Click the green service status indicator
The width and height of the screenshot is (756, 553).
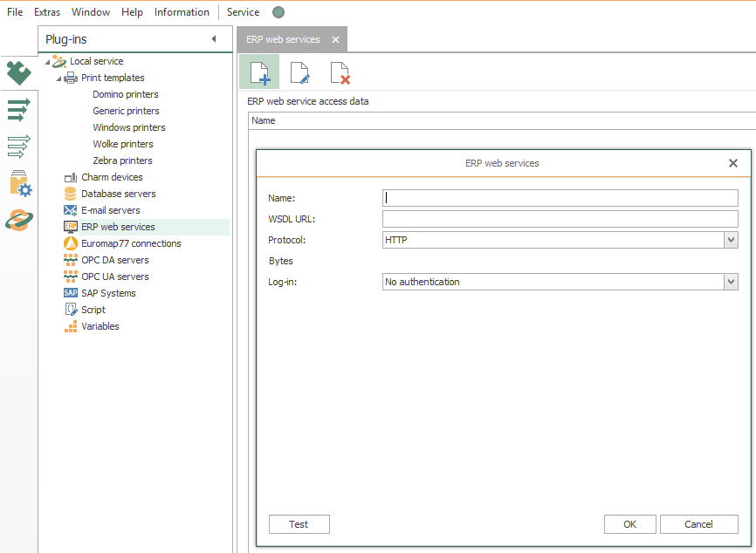(278, 12)
